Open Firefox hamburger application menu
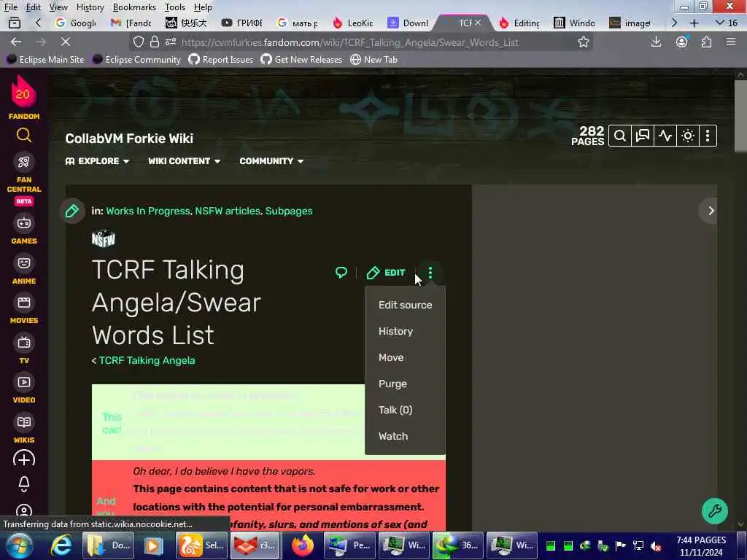This screenshot has width=747, height=560. point(731,42)
